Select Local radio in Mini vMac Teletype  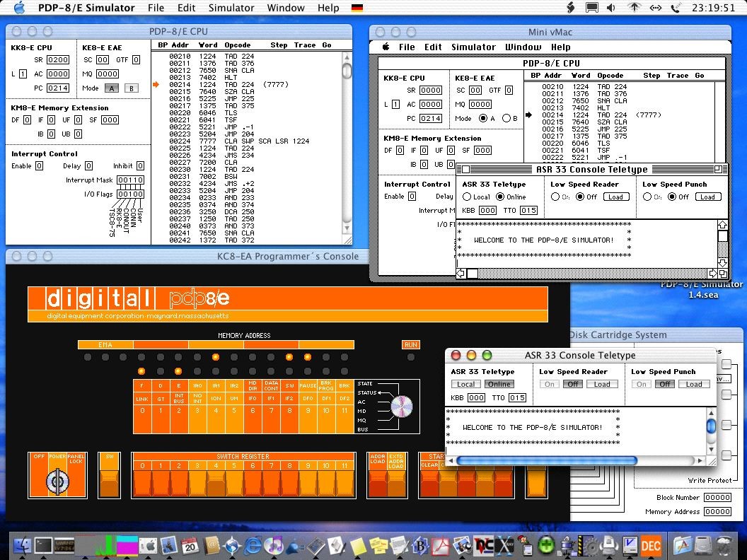pos(467,197)
